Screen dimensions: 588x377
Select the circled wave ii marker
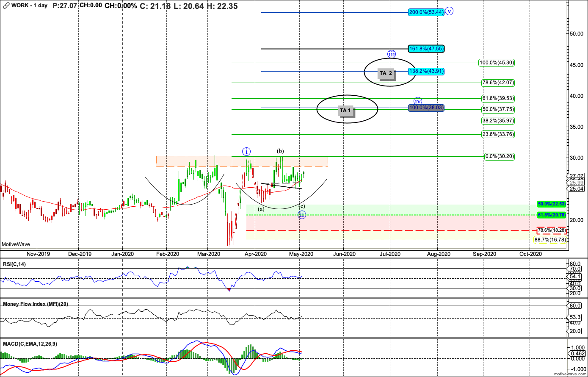point(302,215)
